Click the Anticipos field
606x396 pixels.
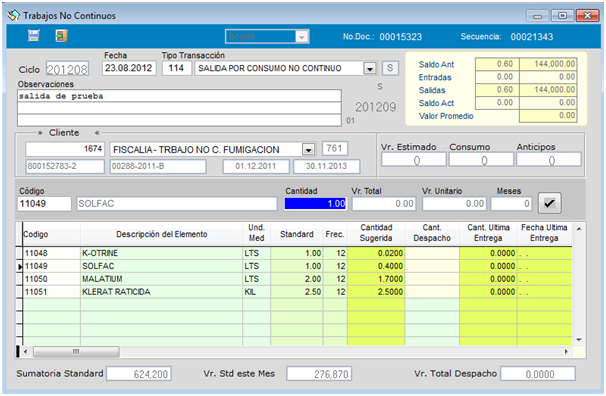(549, 160)
